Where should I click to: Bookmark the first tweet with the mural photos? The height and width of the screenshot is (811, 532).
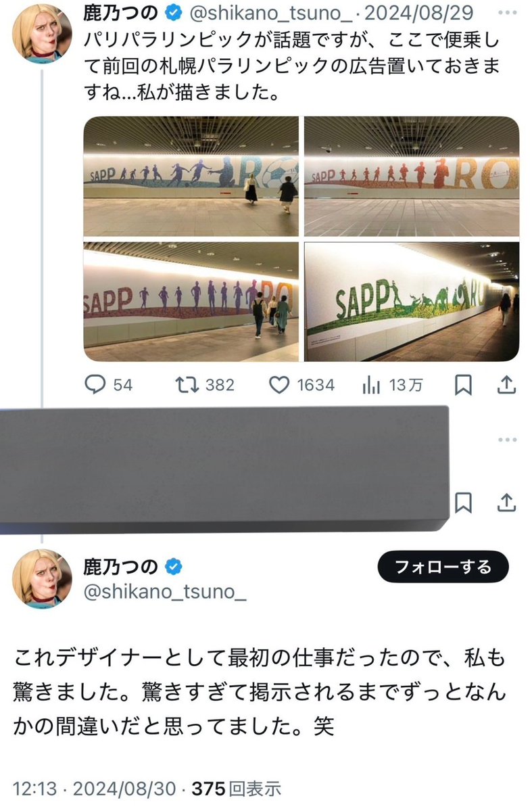coord(463,385)
